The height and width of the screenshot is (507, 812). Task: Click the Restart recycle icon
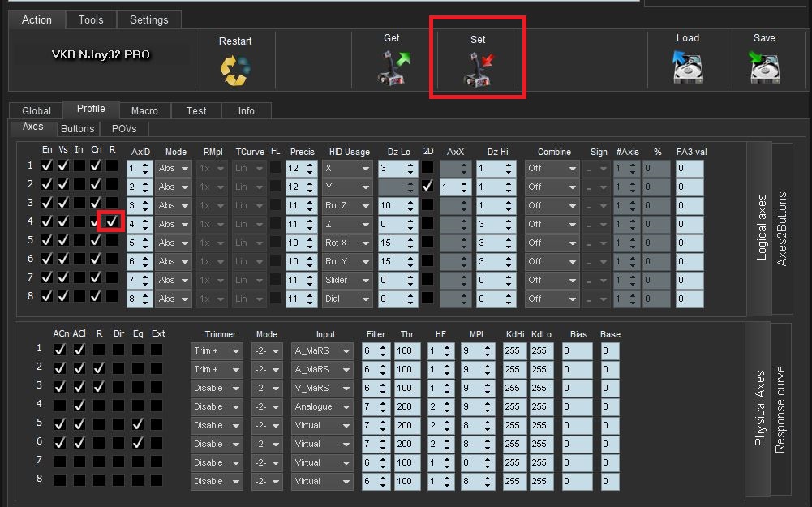pyautogui.click(x=235, y=70)
